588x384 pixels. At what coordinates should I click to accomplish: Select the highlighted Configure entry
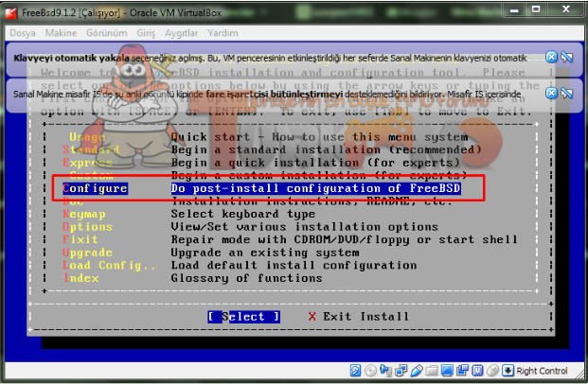(96, 188)
